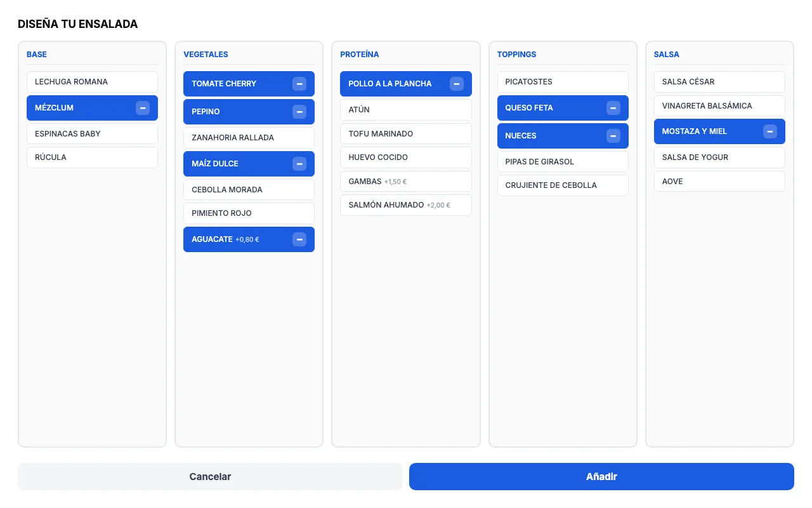This screenshot has height=508, width=812.
Task: Click the Proteína column heading
Action: 360,55
